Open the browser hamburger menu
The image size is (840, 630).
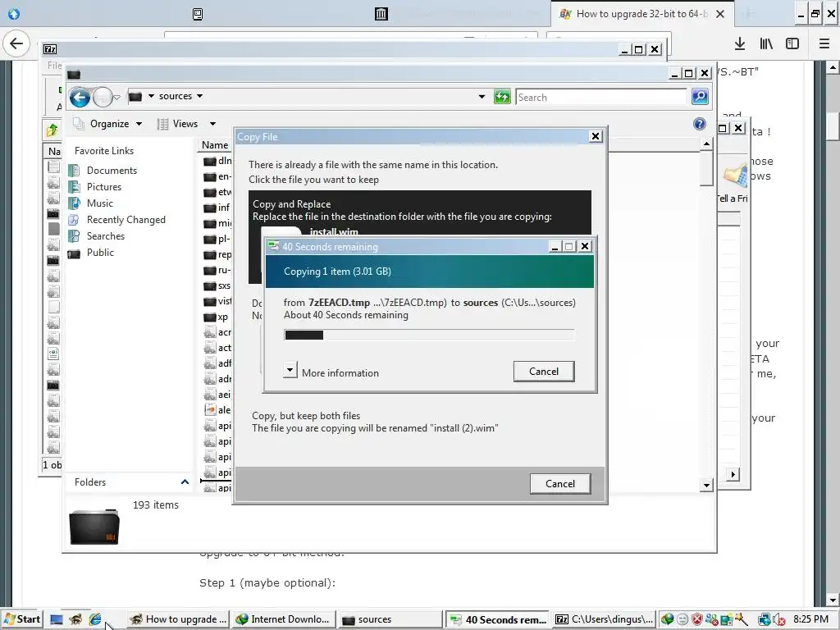824,44
